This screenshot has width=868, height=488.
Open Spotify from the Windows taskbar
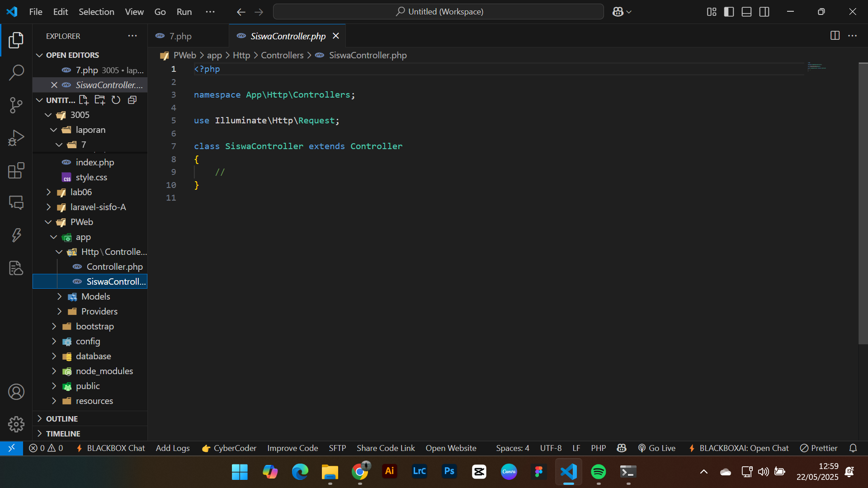(x=598, y=471)
